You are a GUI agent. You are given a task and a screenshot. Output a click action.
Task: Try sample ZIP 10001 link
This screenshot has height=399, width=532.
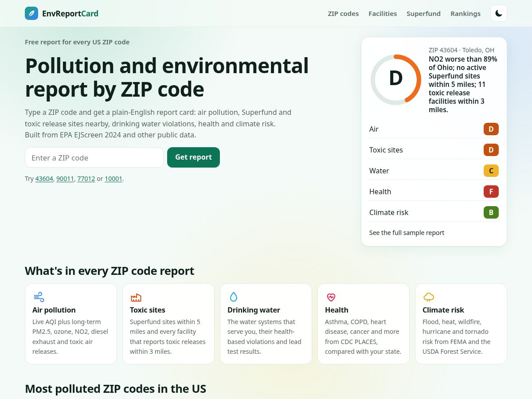pyautogui.click(x=113, y=179)
